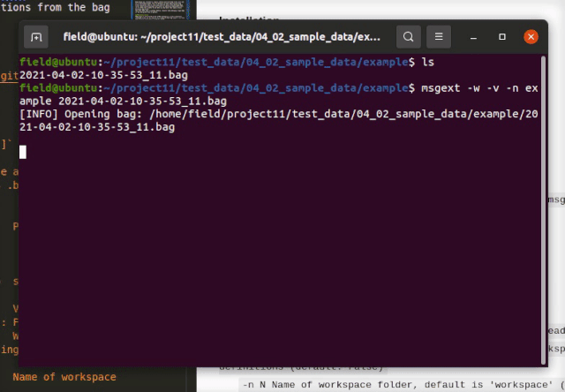
Task: Click 'msgext -w -v -n ex' command text
Action: tap(479, 88)
